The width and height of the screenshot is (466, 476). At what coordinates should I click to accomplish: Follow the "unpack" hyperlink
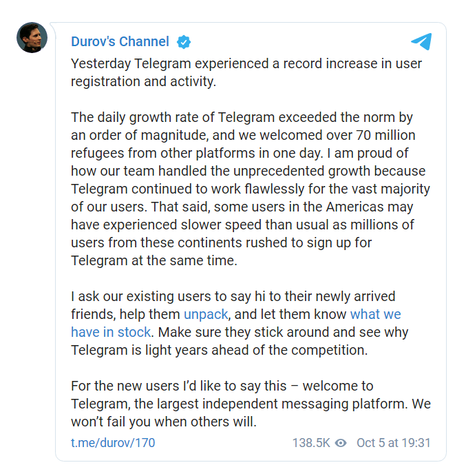[206, 315]
